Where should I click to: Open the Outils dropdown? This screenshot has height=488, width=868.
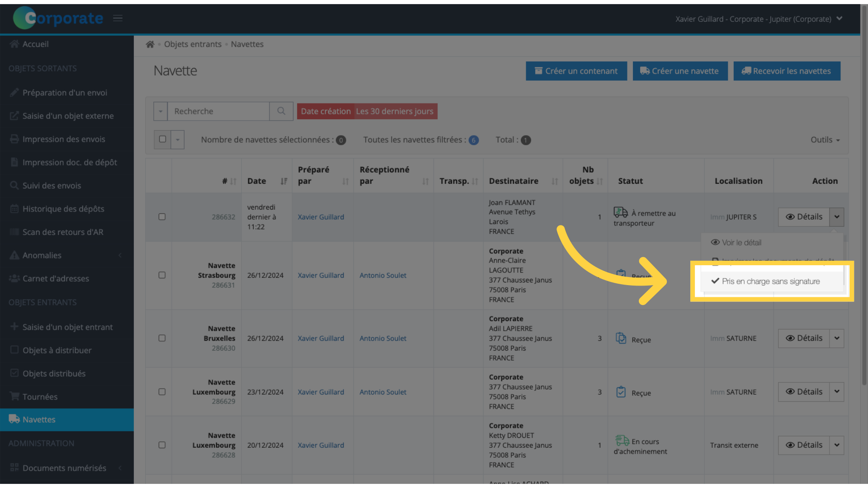click(x=825, y=140)
